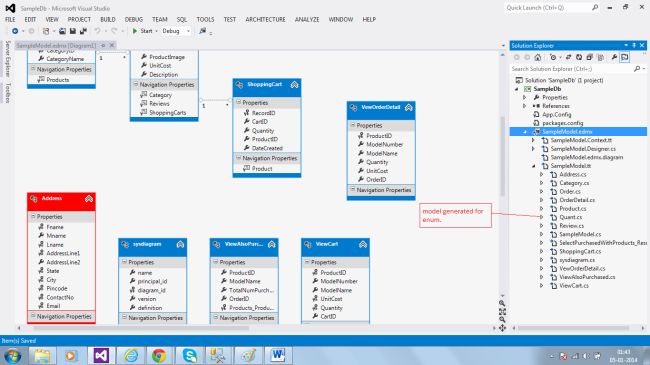The width and height of the screenshot is (650, 365).
Task: Select ShoppingCart.cs in Solution Explorer
Action: (x=580, y=251)
